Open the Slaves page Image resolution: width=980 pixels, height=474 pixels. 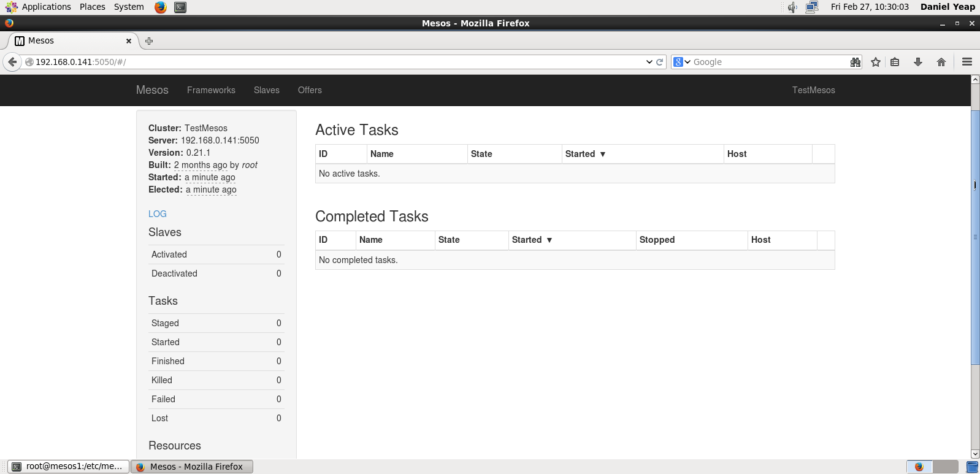click(267, 90)
